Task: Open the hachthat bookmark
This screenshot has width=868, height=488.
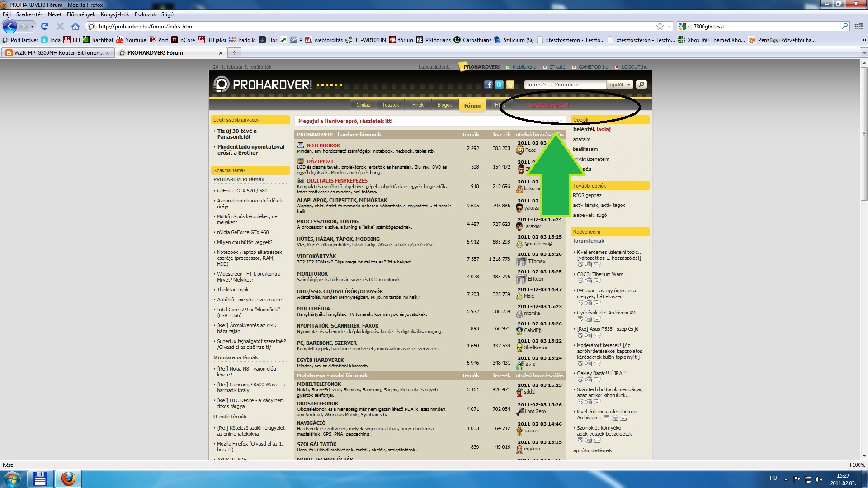Action: click(x=98, y=40)
